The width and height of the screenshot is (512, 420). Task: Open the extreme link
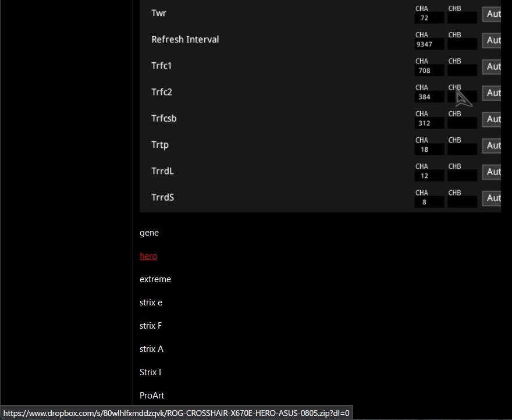(x=155, y=279)
